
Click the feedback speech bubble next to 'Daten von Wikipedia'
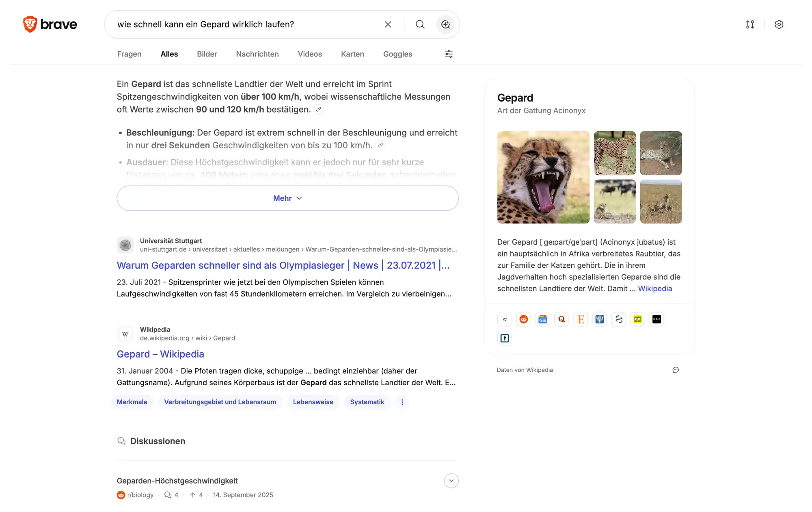pyautogui.click(x=676, y=370)
